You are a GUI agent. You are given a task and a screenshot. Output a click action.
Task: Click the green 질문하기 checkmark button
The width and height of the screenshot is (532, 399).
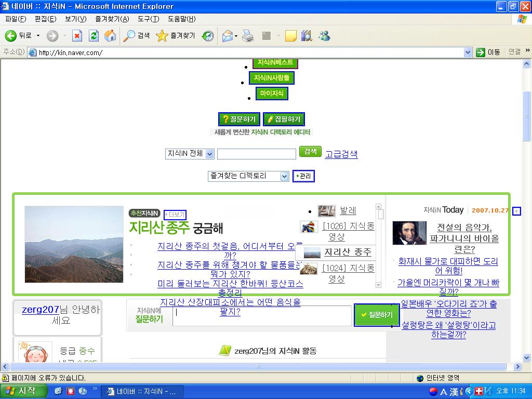tap(377, 315)
